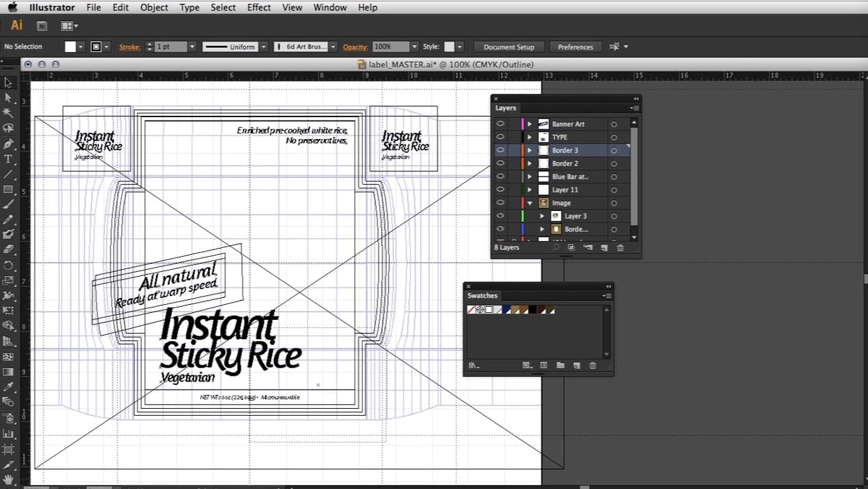Hide the Banner Art layer
The image size is (868, 489).
click(501, 124)
